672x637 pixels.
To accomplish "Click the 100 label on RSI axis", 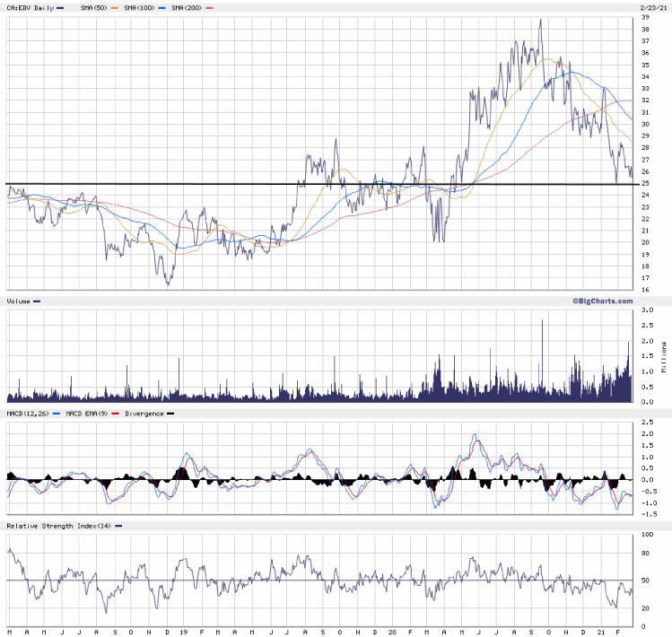I will click(647, 535).
